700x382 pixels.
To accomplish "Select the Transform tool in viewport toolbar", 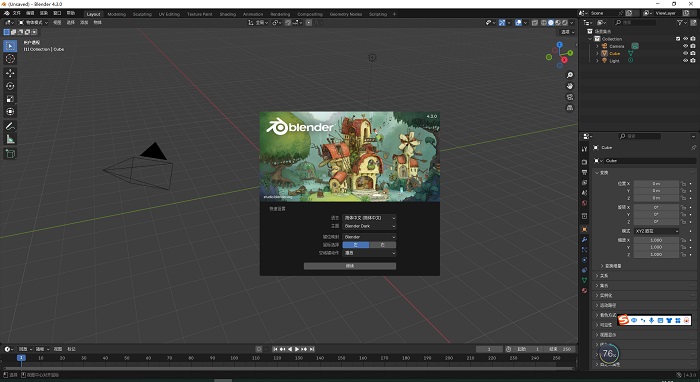I will [10, 112].
